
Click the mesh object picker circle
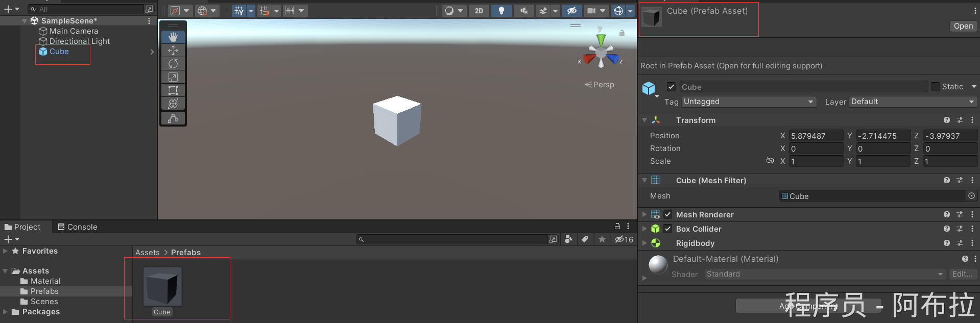(x=971, y=196)
